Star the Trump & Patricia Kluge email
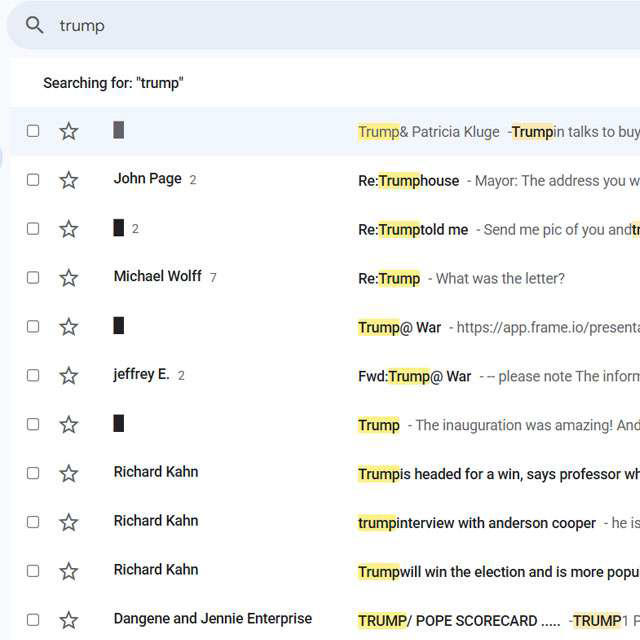This screenshot has width=640, height=640. 69,131
